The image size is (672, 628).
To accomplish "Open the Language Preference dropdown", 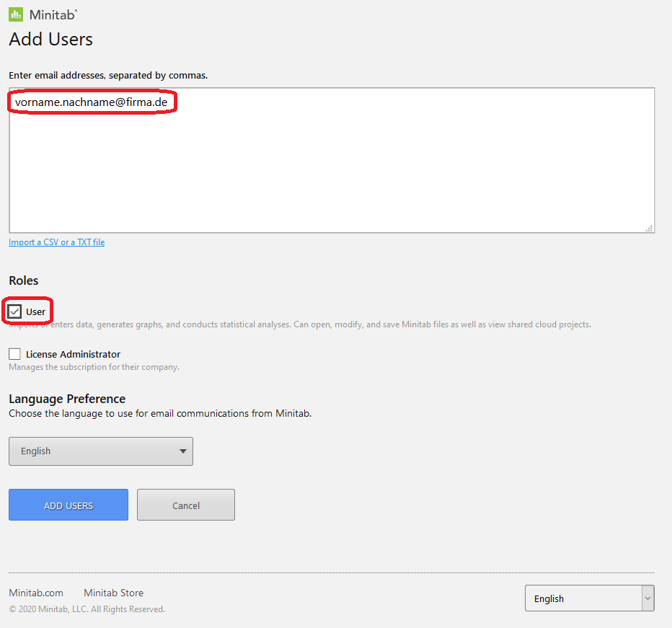I will tap(101, 451).
